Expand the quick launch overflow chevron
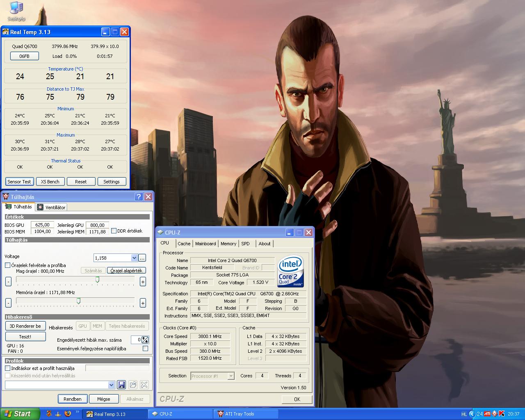525x420 pixels. click(x=77, y=412)
